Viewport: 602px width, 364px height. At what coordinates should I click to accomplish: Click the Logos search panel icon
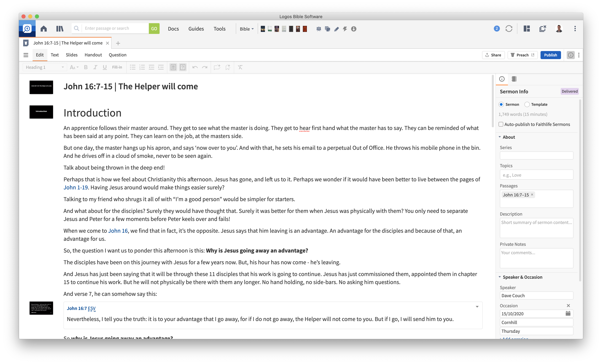(27, 29)
